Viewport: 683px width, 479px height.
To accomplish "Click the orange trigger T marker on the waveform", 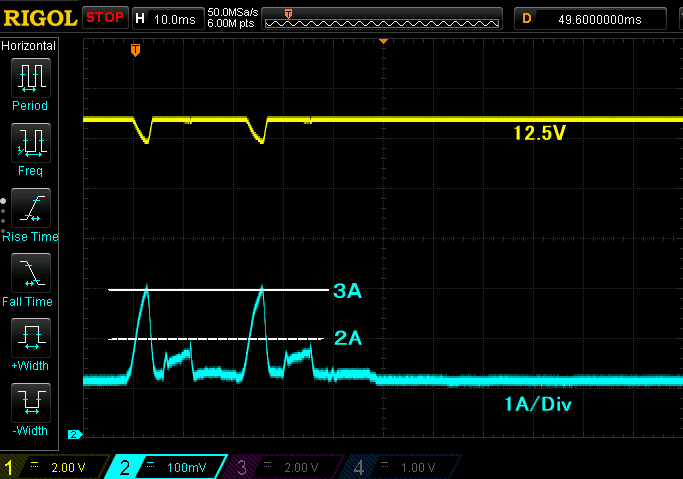I will click(136, 49).
